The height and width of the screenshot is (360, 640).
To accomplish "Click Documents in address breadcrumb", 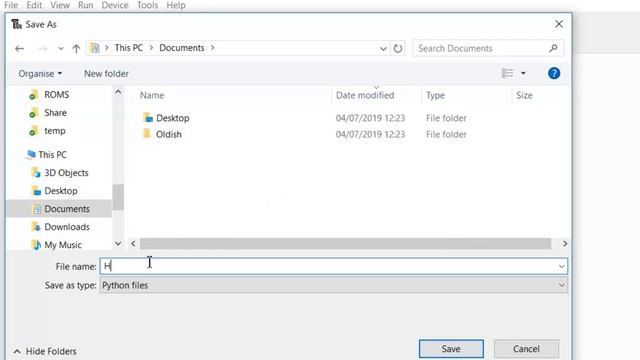I will [x=182, y=48].
